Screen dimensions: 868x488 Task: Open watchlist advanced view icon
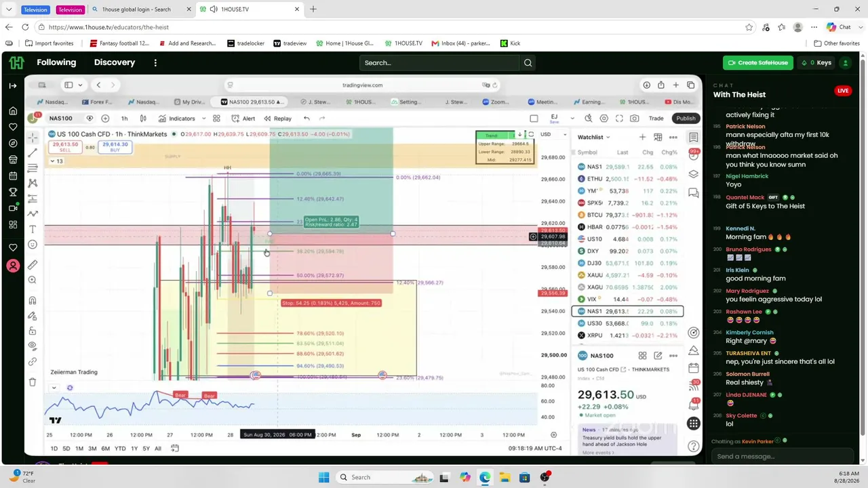[x=658, y=137]
